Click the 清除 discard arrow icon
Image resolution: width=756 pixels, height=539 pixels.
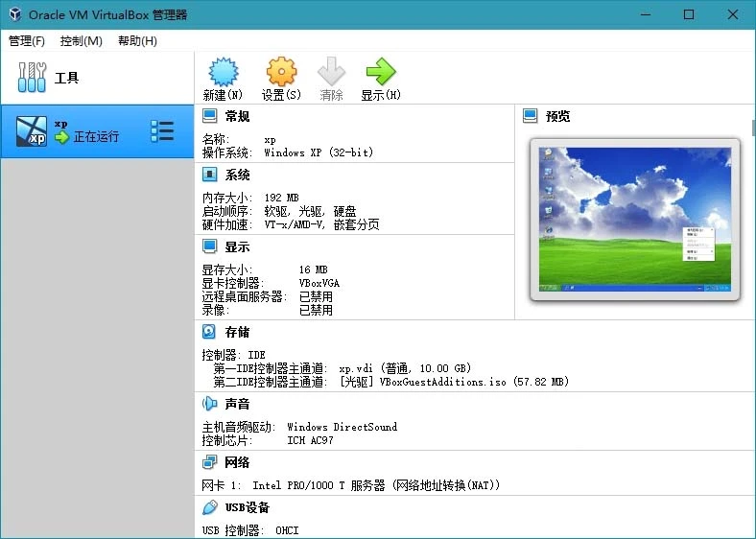(331, 72)
